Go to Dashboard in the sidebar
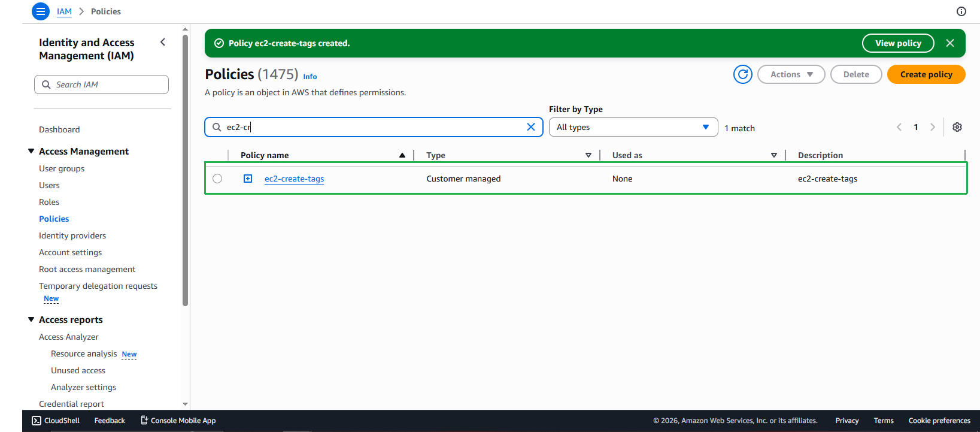 click(x=59, y=129)
